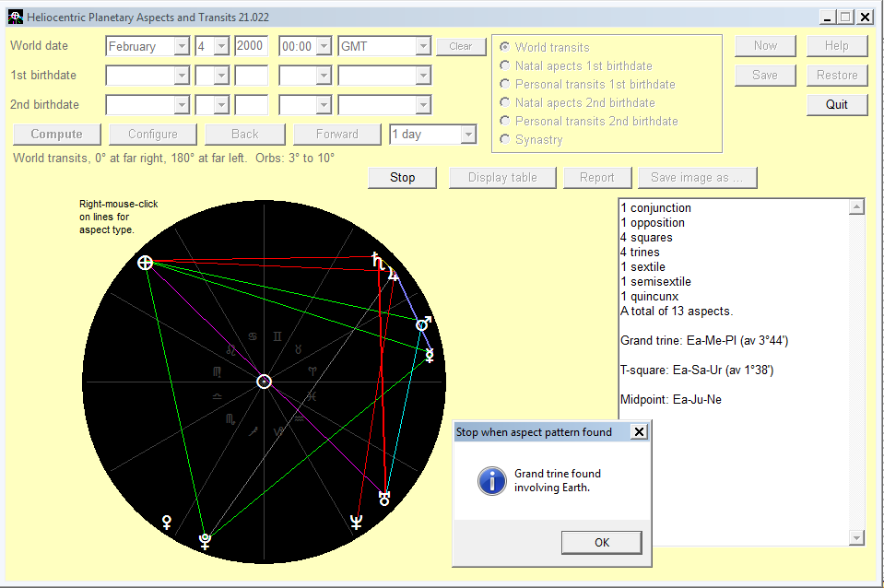884x588 pixels.
Task: Select Personal transits 2nd birthdate option
Action: point(504,121)
